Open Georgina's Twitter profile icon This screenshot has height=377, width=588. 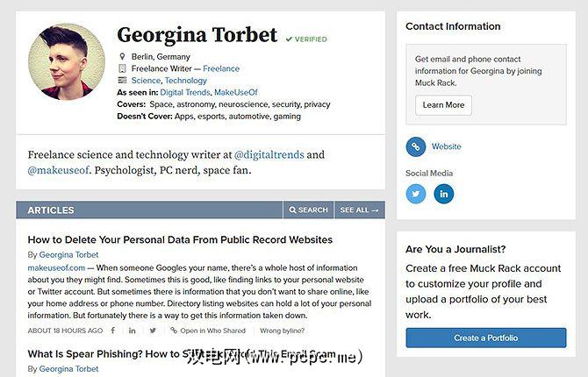pos(416,193)
